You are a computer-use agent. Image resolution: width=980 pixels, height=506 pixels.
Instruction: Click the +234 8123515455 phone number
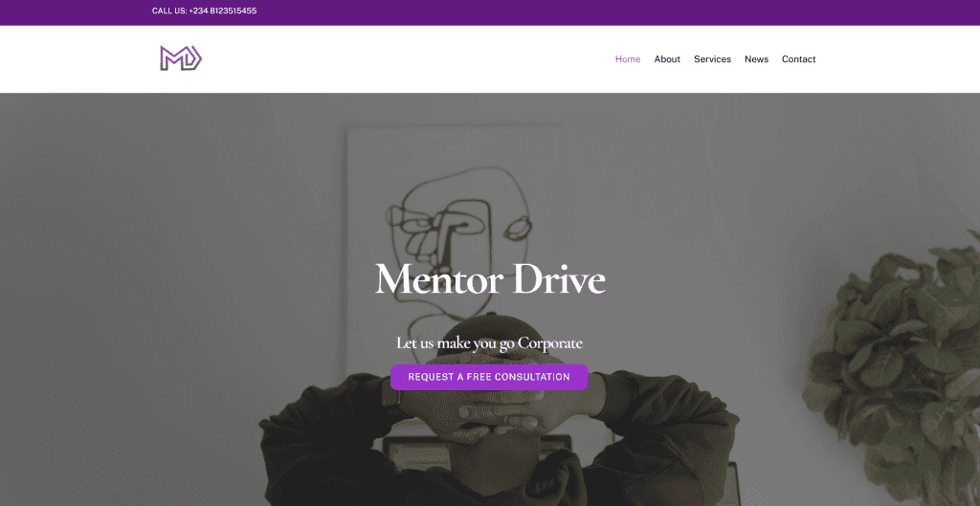(x=222, y=11)
